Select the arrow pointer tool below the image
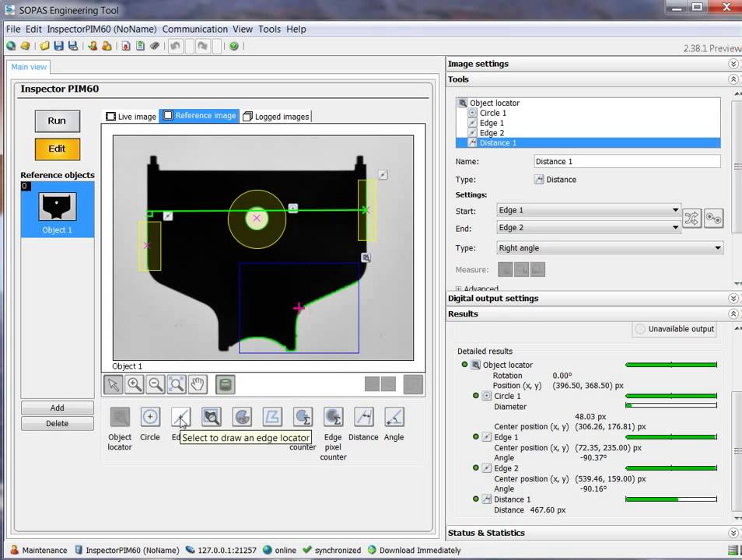 click(x=113, y=384)
